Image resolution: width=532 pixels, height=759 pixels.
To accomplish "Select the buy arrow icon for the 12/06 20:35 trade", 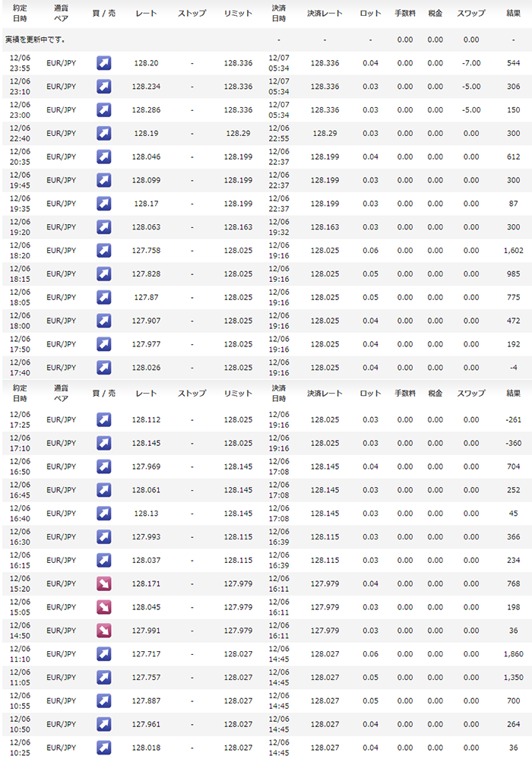I will [x=104, y=157].
